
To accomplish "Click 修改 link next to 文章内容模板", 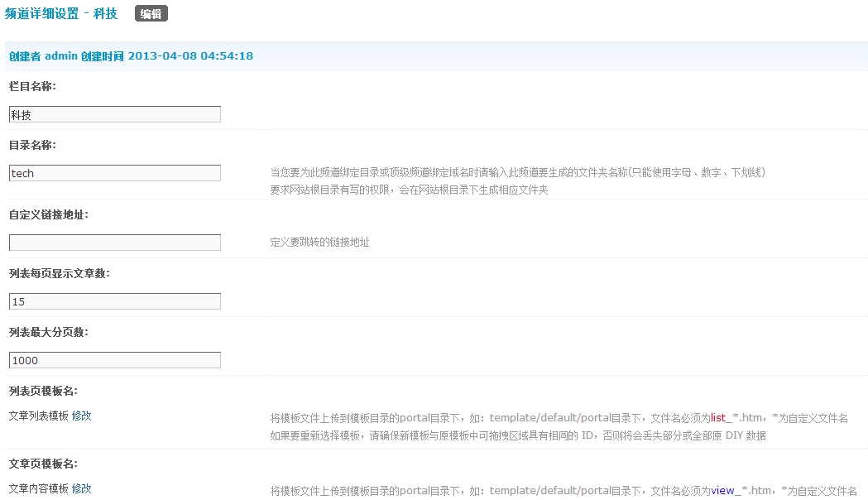I will tap(81, 488).
